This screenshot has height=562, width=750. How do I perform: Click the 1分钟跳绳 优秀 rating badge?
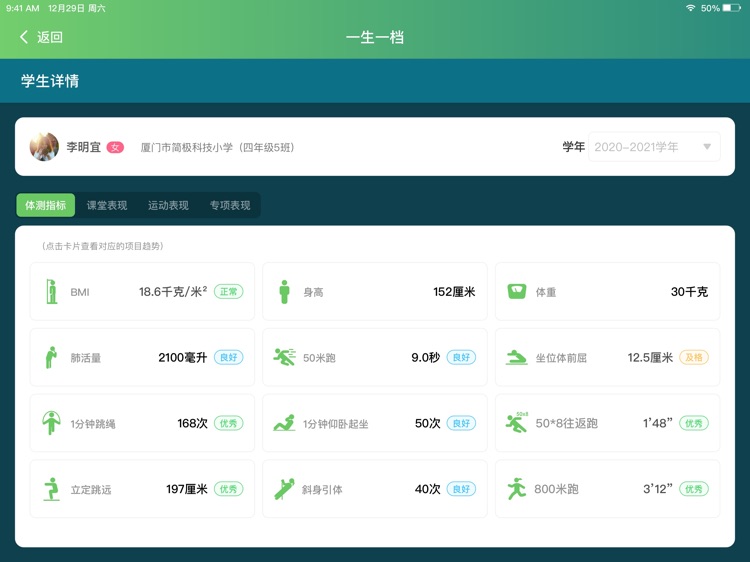pos(229,423)
